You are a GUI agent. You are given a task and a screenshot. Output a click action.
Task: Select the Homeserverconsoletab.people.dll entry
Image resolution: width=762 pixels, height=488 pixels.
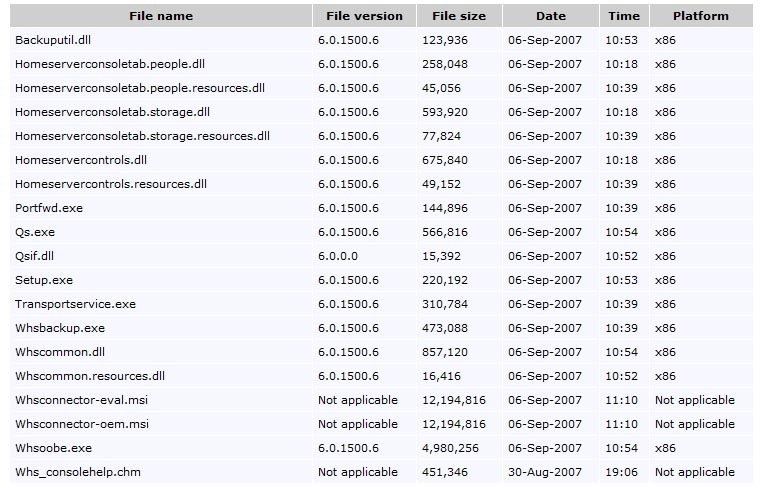[x=110, y=64]
